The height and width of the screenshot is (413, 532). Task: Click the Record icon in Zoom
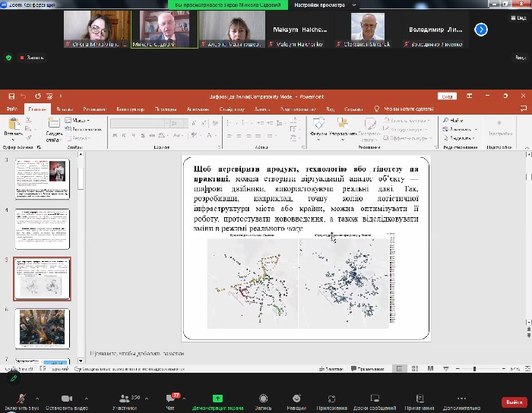263,399
